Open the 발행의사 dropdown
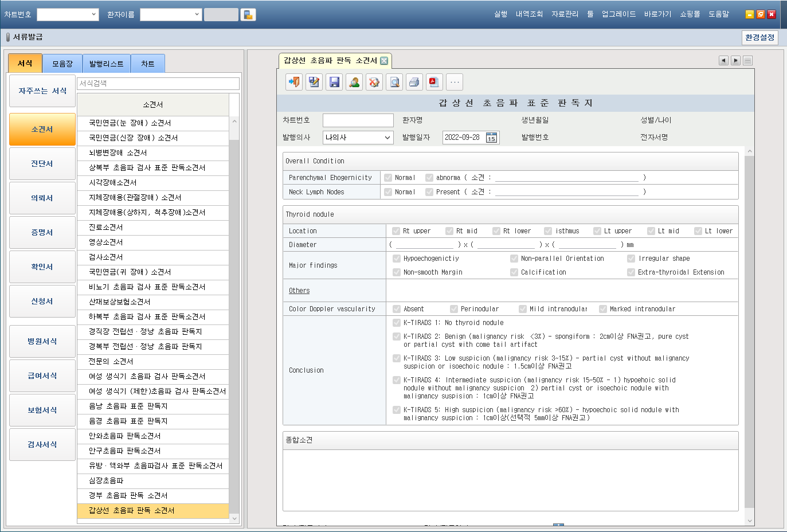 point(387,138)
